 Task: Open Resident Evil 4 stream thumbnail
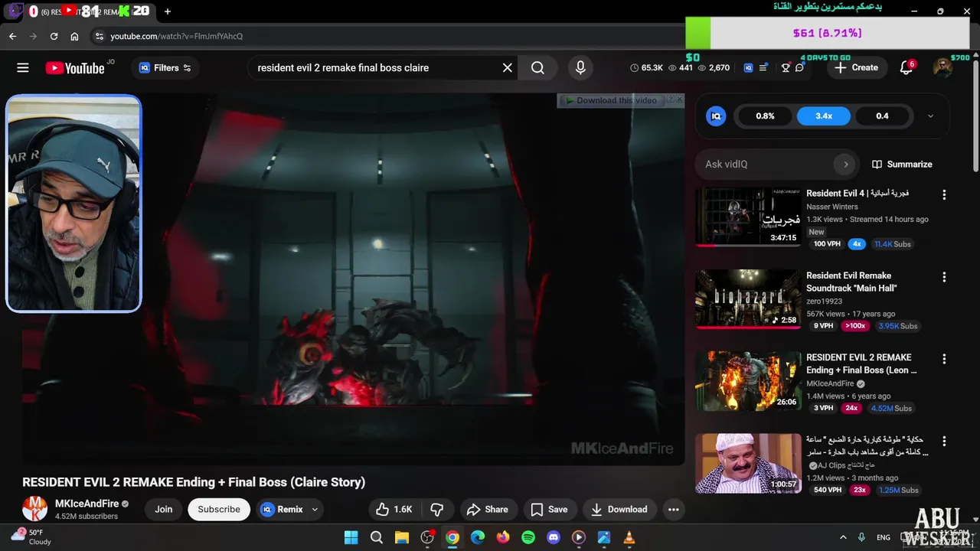(x=748, y=217)
